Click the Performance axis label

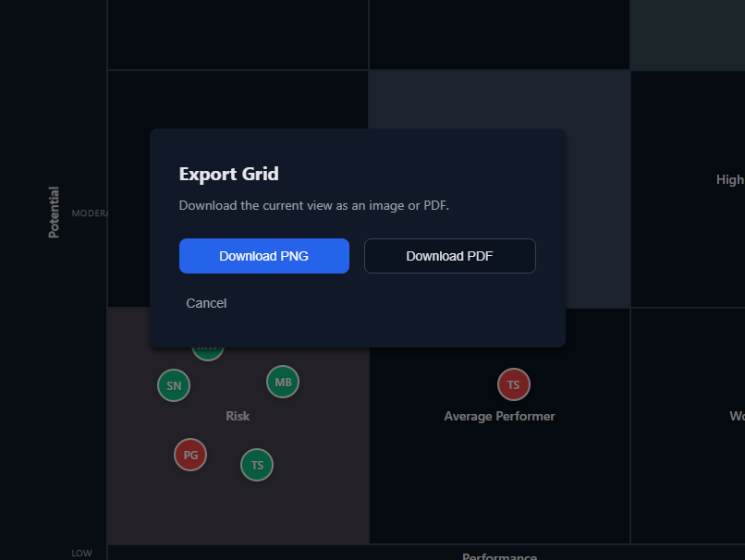[x=499, y=555]
